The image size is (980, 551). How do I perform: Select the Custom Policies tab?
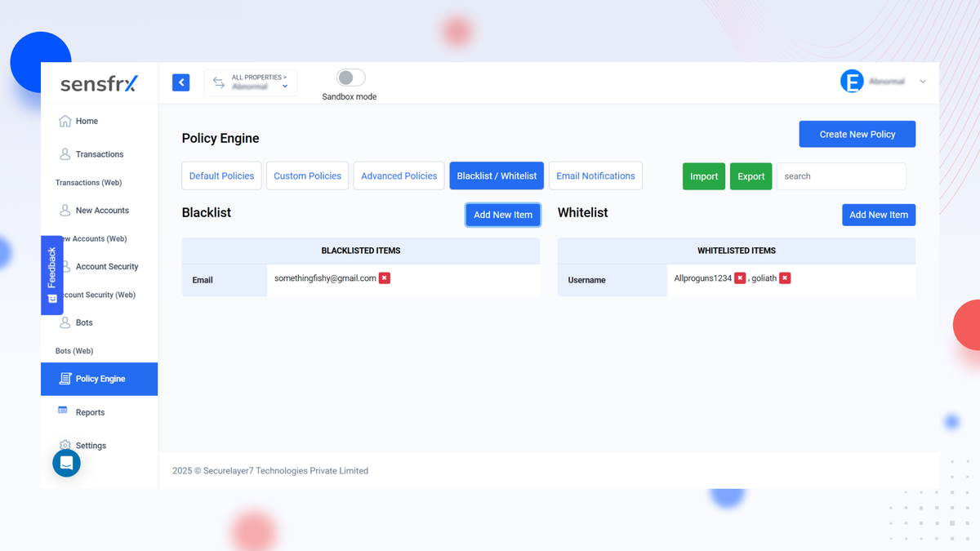coord(307,176)
